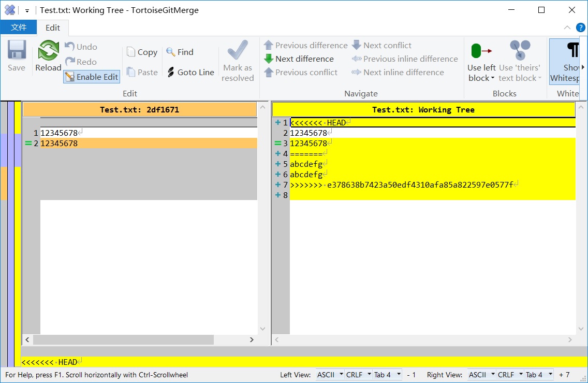Undo the last edit
Screen dimensions: 588x383
[x=81, y=47]
